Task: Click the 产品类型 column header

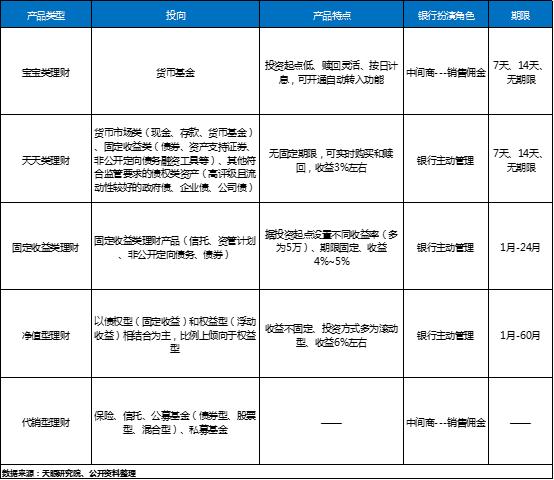Action: click(46, 14)
